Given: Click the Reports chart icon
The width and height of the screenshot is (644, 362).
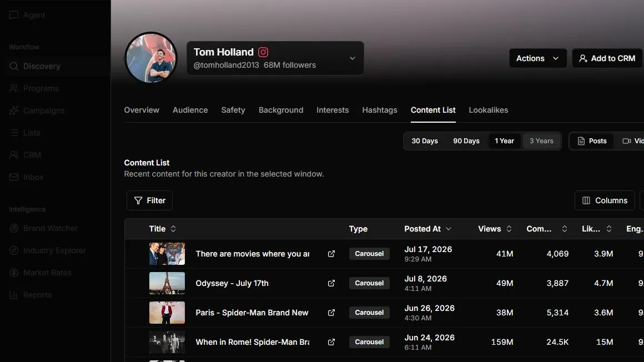Looking at the screenshot, I should tap(14, 295).
